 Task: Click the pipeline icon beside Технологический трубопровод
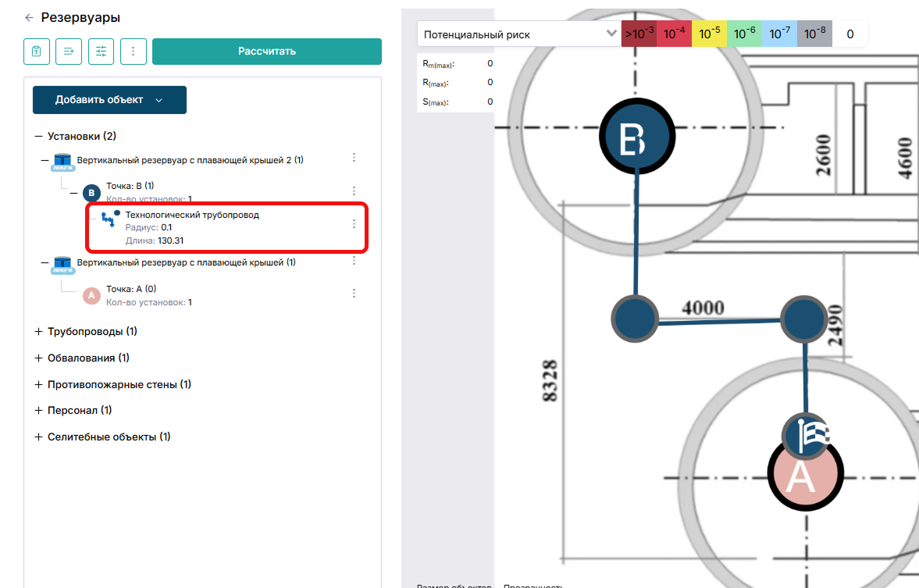[110, 218]
